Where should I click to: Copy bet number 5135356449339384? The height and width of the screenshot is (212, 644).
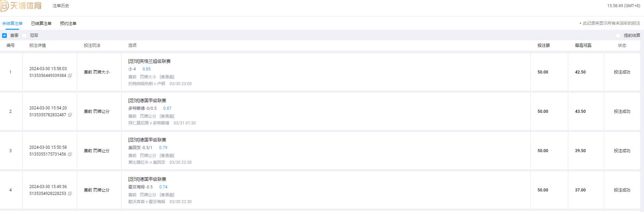point(70,76)
